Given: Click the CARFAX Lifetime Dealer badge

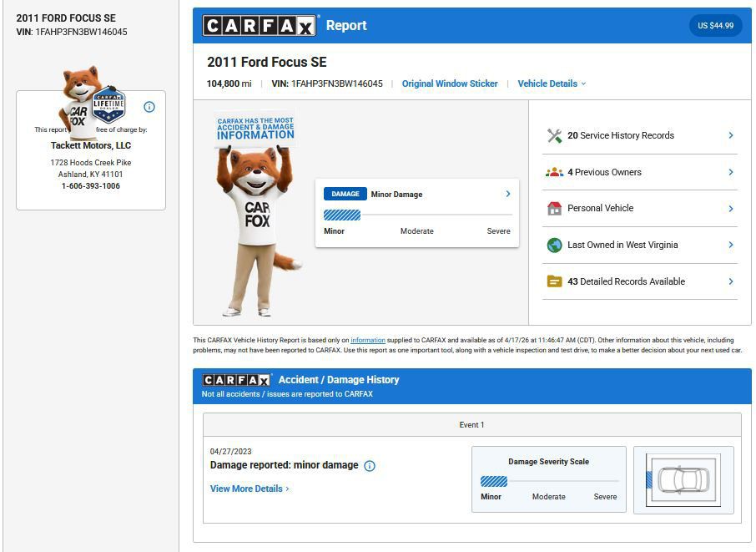Looking at the screenshot, I should click(x=109, y=104).
